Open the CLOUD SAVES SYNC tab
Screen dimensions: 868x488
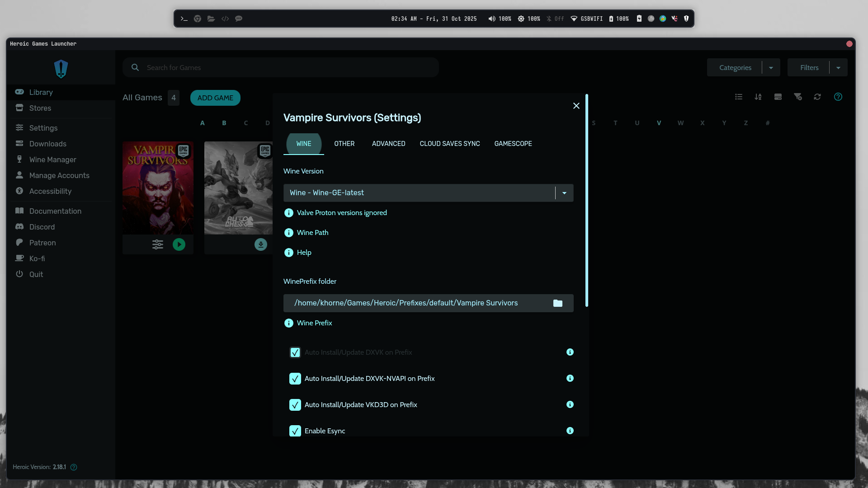pyautogui.click(x=450, y=144)
